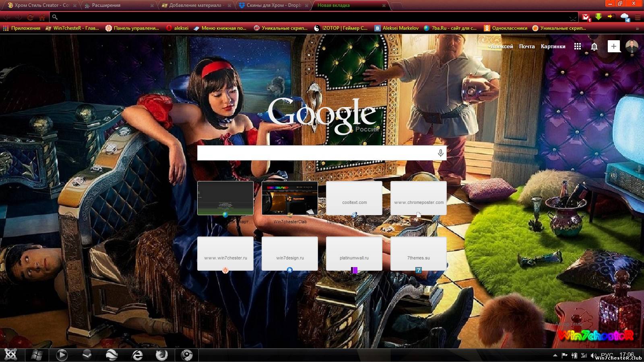Show hidden tray icons arrow

point(555,355)
